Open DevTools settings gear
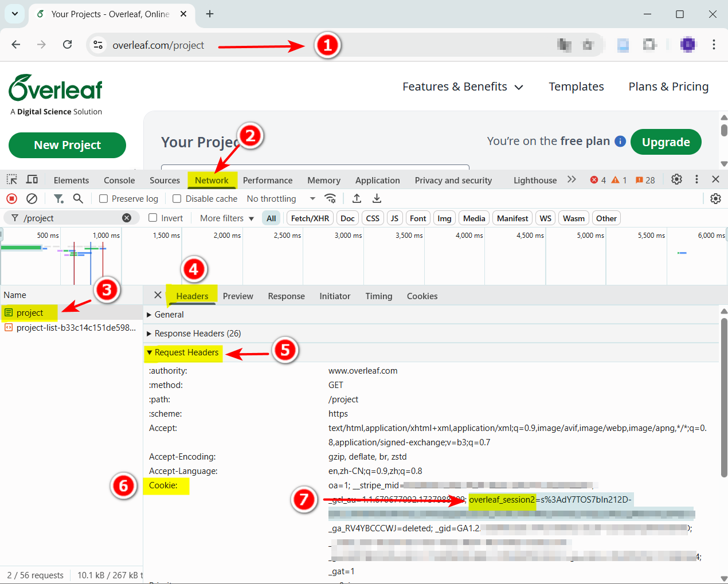The height and width of the screenshot is (584, 728). 676,179
